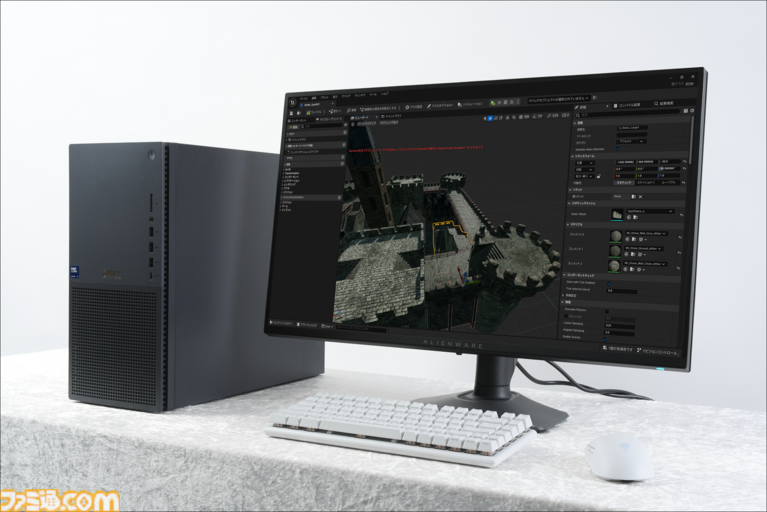The image size is (767, 512).
Task: Toggle Start with Tick Enabled checkbox
Action: point(609,284)
